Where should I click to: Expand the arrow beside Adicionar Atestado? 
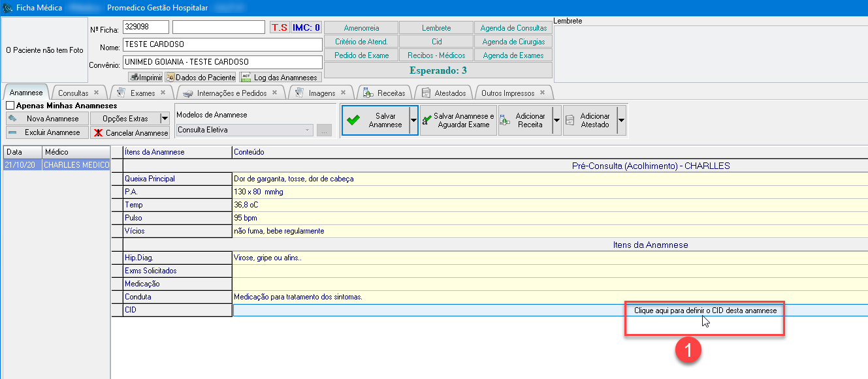coord(621,121)
